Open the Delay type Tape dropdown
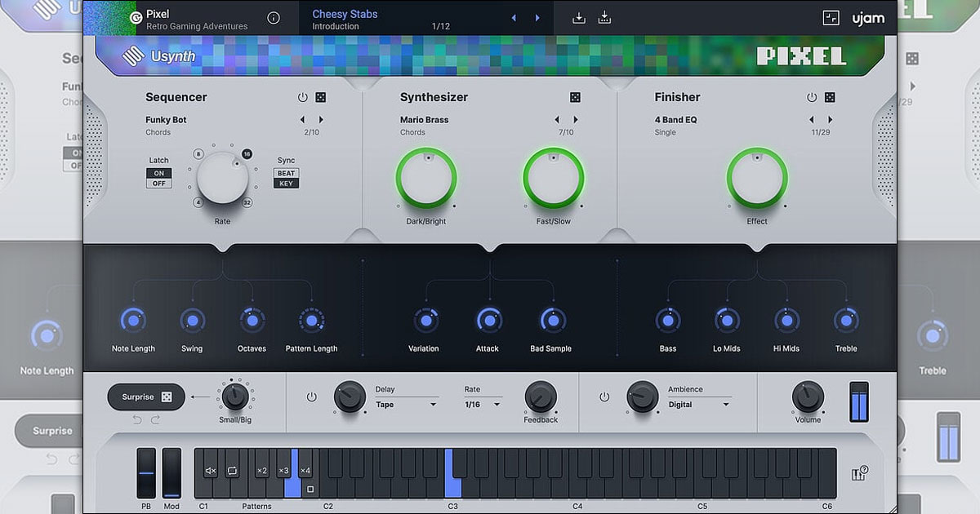This screenshot has height=514, width=980. coord(406,405)
